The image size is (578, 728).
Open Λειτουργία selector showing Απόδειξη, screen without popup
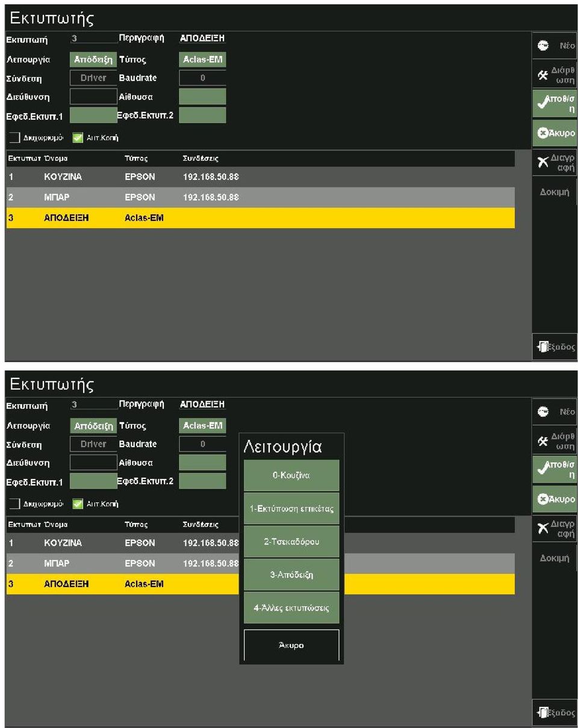tap(93, 60)
